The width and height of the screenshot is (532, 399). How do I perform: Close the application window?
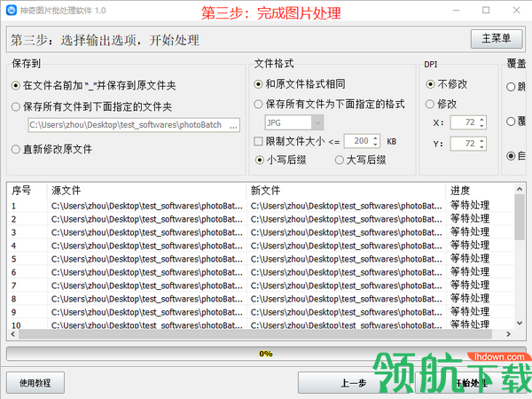click(x=516, y=10)
